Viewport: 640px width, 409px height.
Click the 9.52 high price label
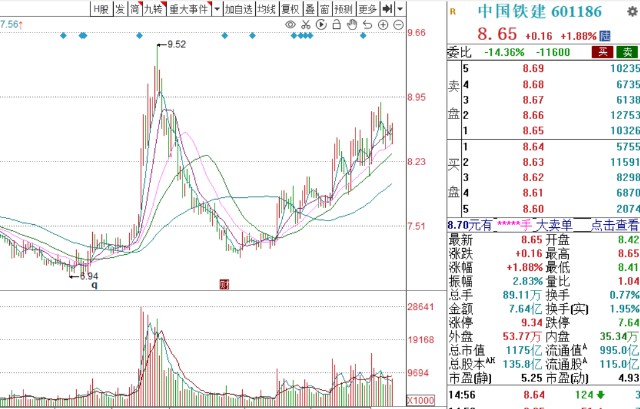point(176,44)
